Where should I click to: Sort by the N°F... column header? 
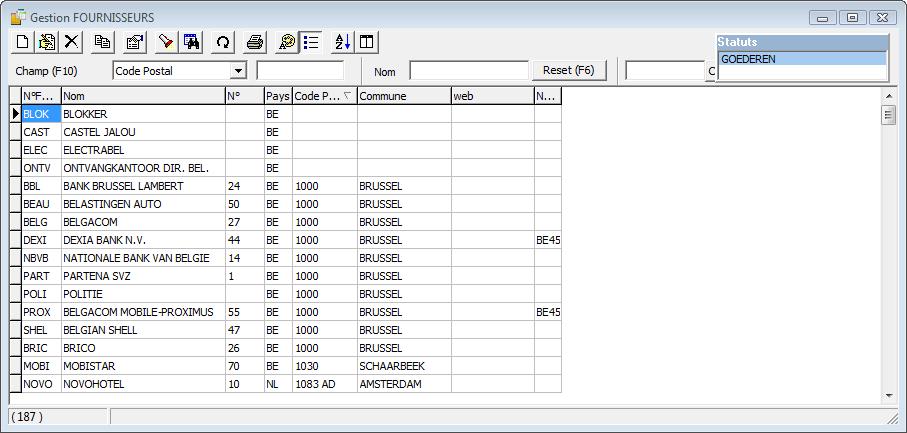pos(41,96)
